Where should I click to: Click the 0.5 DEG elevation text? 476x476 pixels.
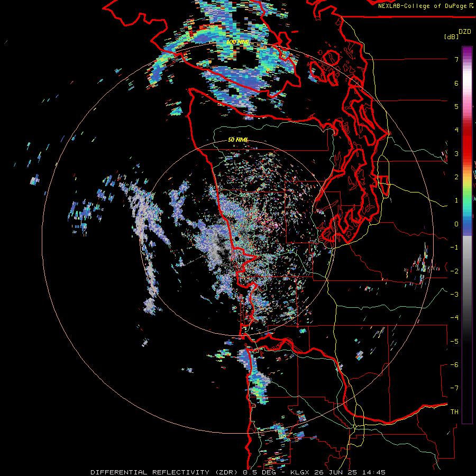pyautogui.click(x=259, y=472)
